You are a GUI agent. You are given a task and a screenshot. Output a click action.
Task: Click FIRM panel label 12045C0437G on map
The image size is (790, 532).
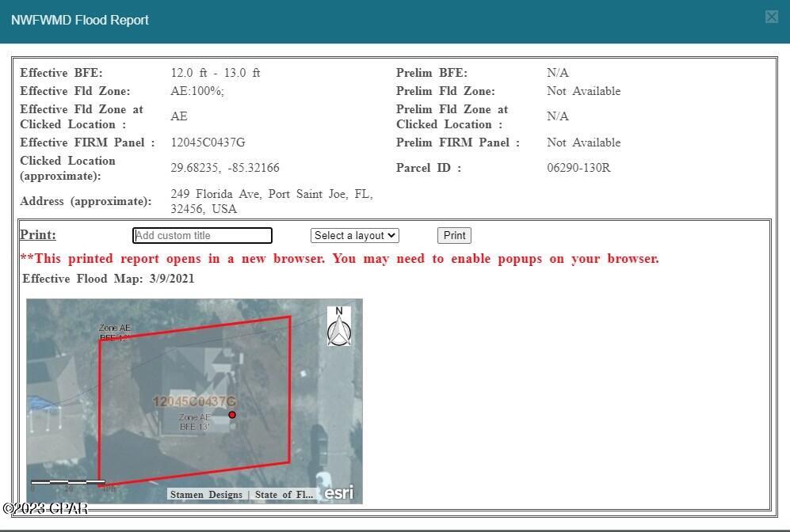[x=194, y=401]
